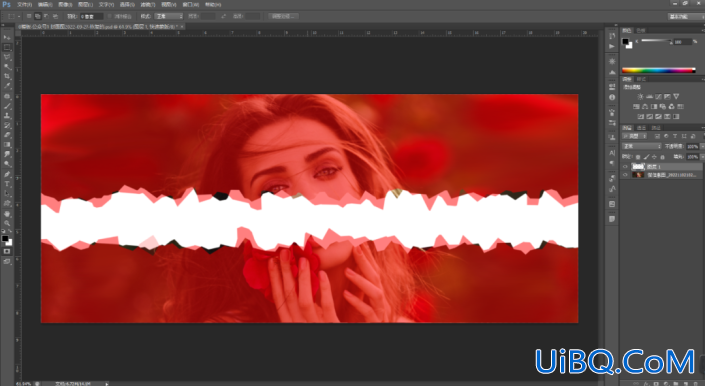Select the Hand tool
The width and height of the screenshot is (705, 386).
(7, 213)
